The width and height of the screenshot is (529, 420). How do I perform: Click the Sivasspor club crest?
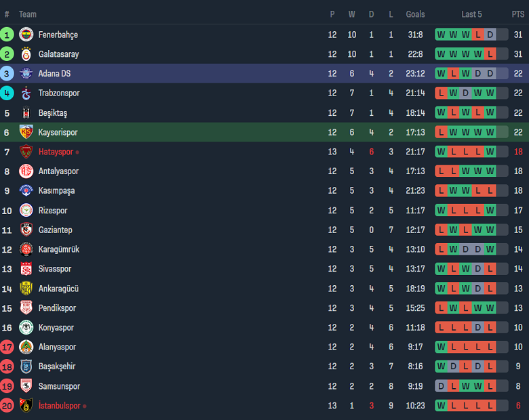tap(26, 269)
